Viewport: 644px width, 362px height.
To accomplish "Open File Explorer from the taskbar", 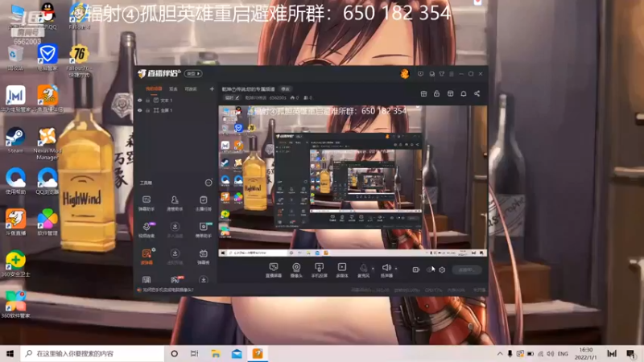I will tap(216, 353).
